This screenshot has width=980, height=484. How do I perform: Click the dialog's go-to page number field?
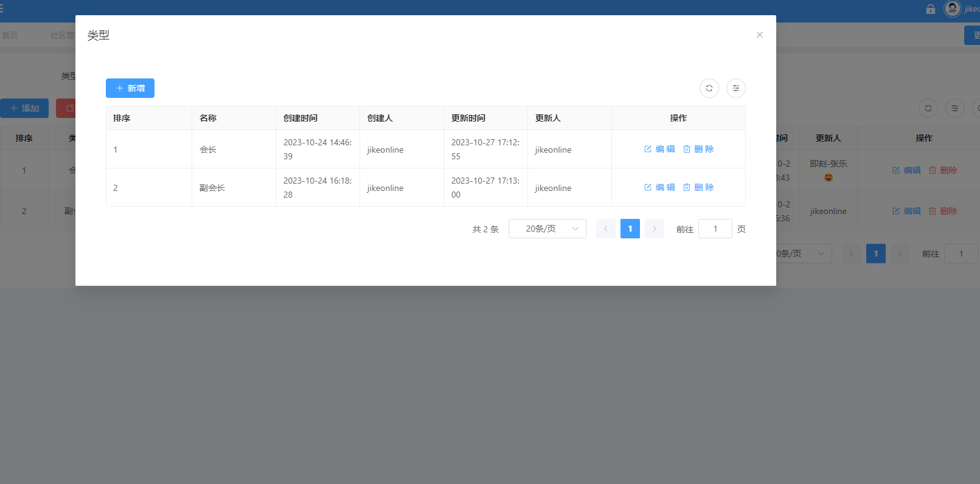pos(715,229)
